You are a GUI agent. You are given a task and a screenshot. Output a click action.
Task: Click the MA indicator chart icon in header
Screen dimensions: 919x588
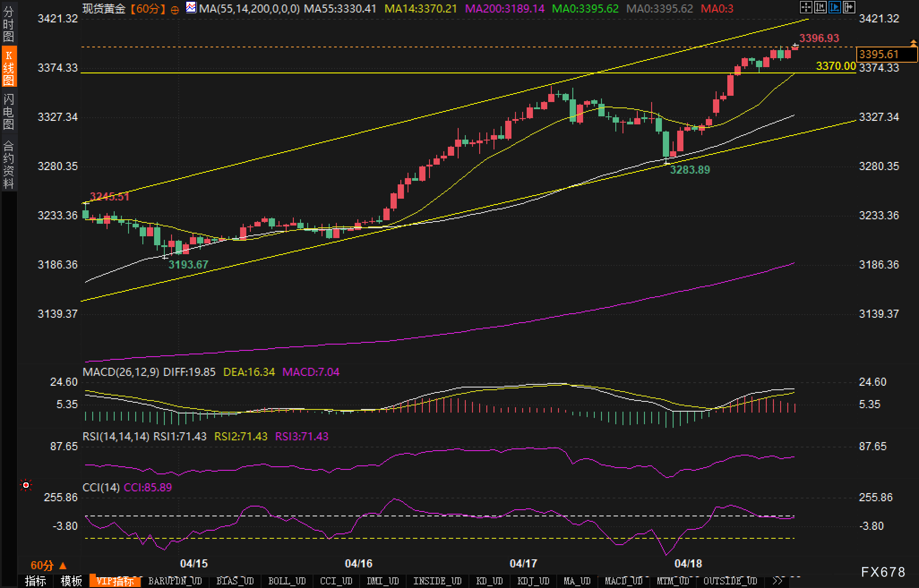coord(191,8)
